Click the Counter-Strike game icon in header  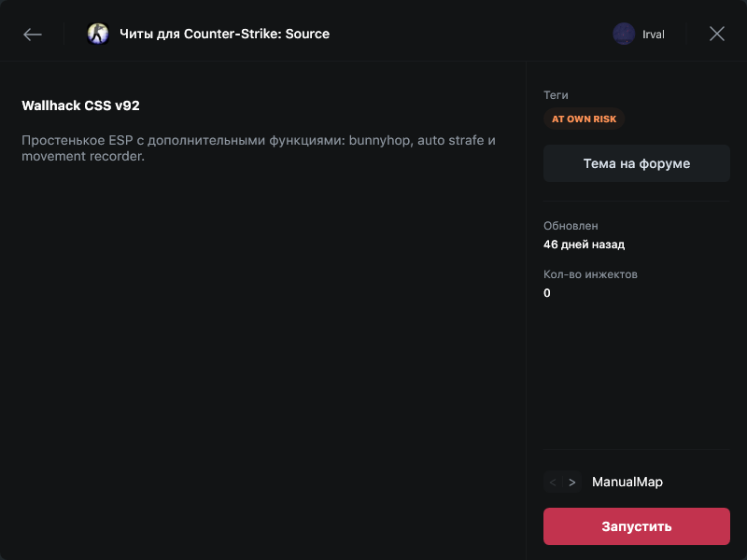pyautogui.click(x=98, y=35)
